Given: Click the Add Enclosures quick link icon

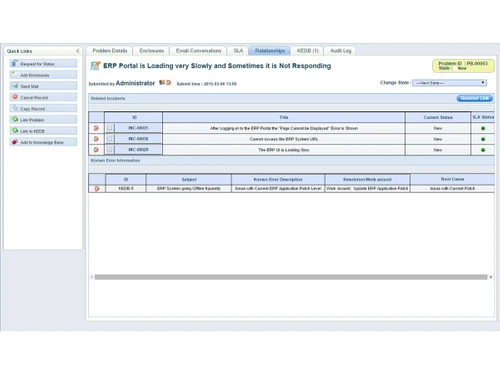Looking at the screenshot, I should [x=14, y=74].
